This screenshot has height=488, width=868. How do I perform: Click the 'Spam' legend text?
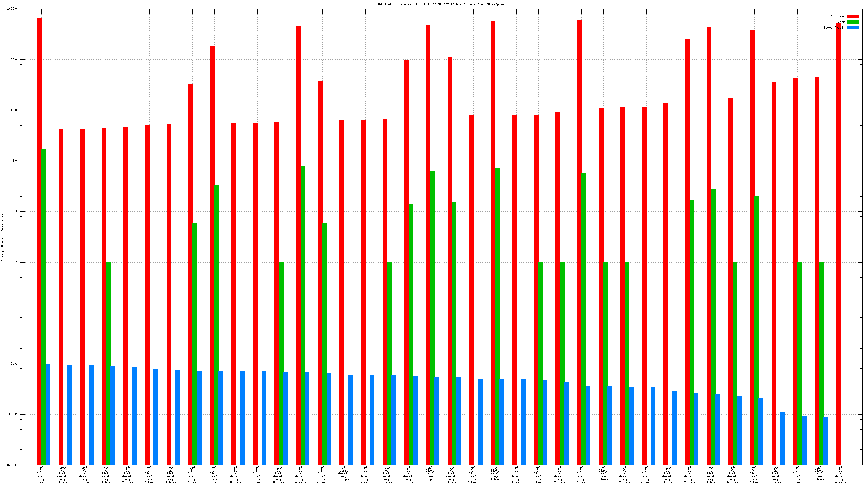click(x=841, y=22)
